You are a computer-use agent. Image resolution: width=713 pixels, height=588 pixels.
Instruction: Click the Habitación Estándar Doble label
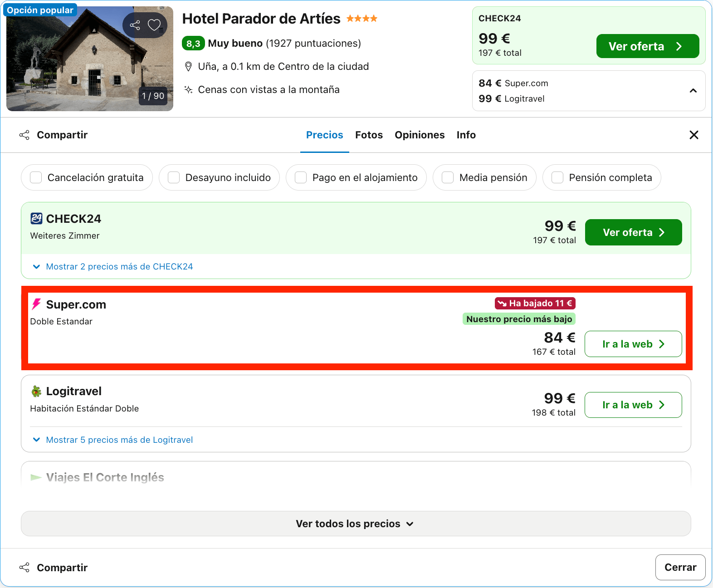click(84, 408)
